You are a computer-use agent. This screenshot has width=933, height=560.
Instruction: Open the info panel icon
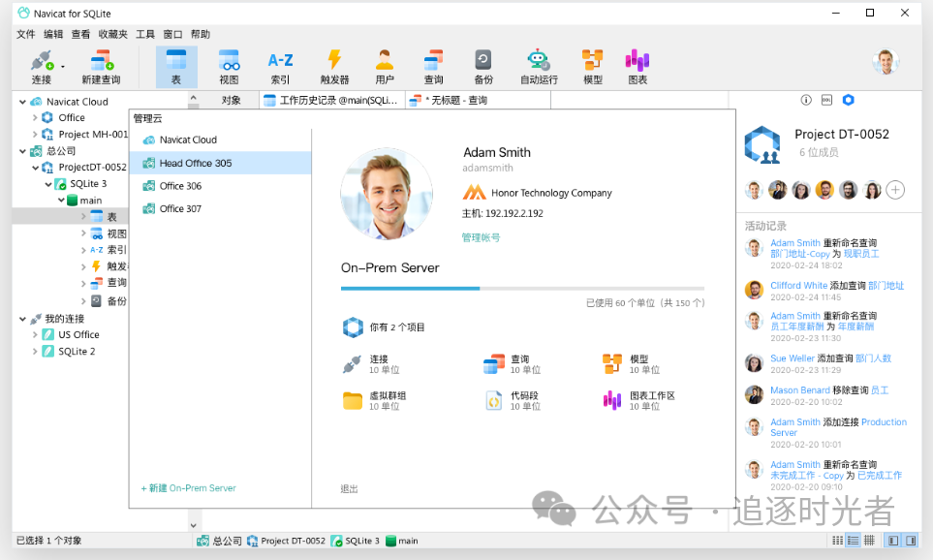tap(806, 100)
